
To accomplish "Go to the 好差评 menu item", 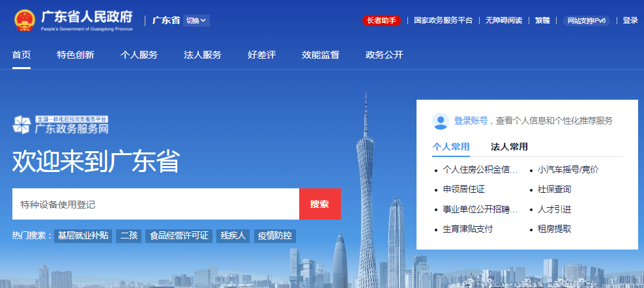I will (x=261, y=55).
